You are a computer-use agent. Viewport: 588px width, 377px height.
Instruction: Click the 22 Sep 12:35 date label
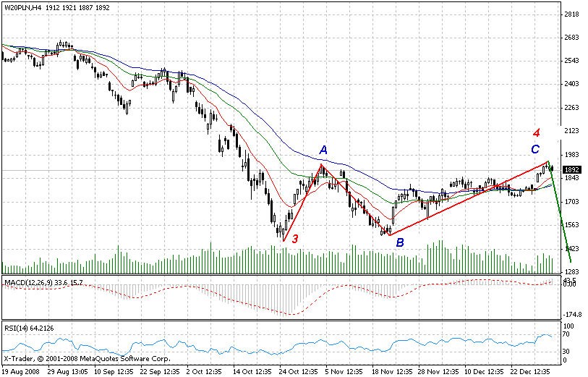pyautogui.click(x=160, y=372)
